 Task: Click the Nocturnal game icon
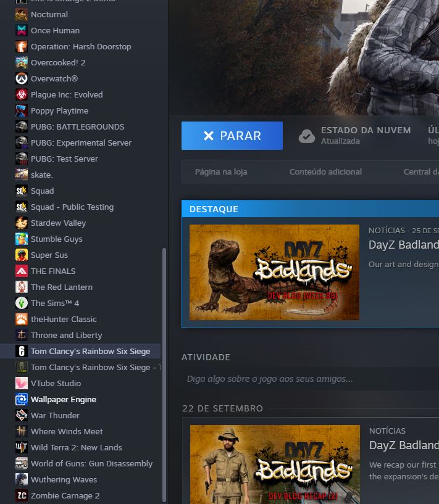22,14
